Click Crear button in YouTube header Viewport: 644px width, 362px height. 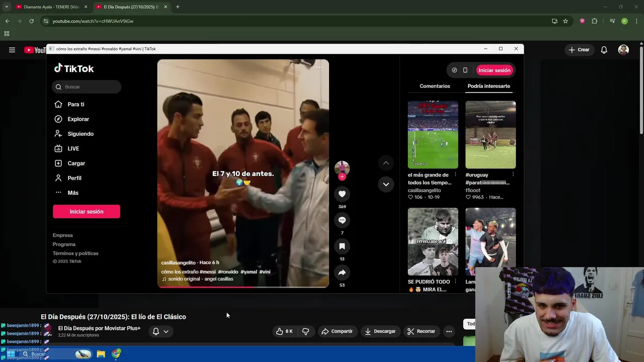pos(579,50)
